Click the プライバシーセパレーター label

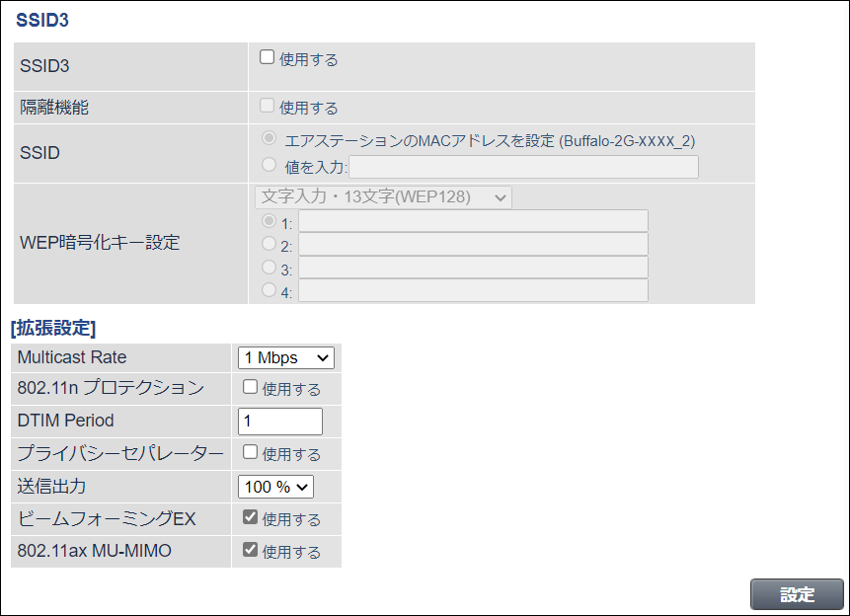120,453
